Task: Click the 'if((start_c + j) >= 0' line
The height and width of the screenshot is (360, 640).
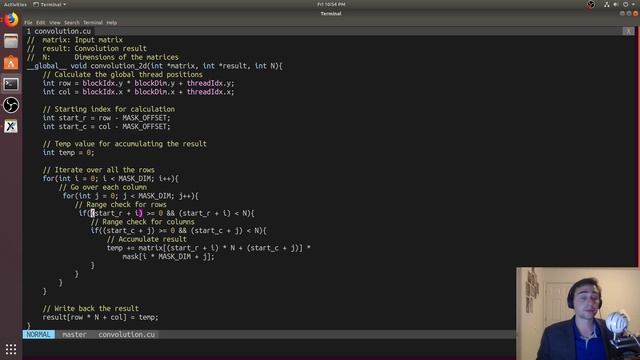Action: 178,231
